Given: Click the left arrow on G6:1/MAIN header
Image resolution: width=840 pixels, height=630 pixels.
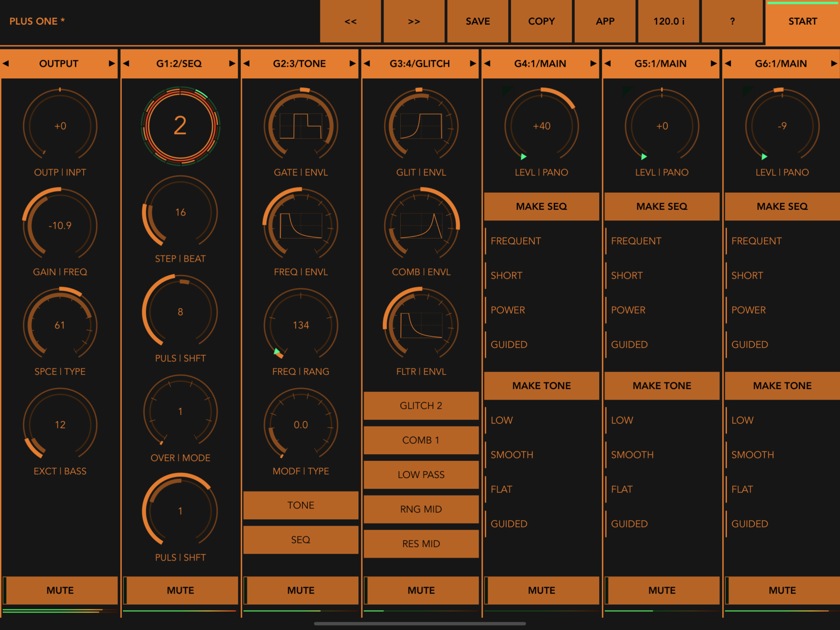Looking at the screenshot, I should pyautogui.click(x=729, y=64).
